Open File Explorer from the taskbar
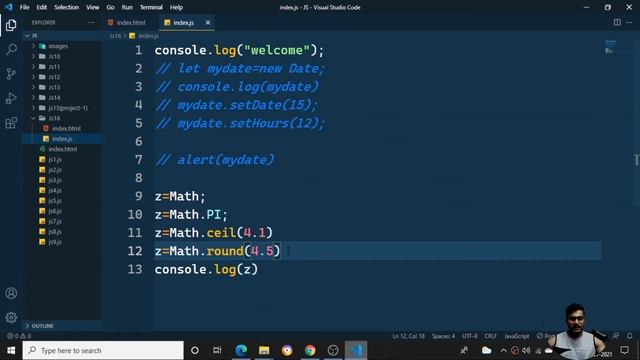 [x=264, y=350]
